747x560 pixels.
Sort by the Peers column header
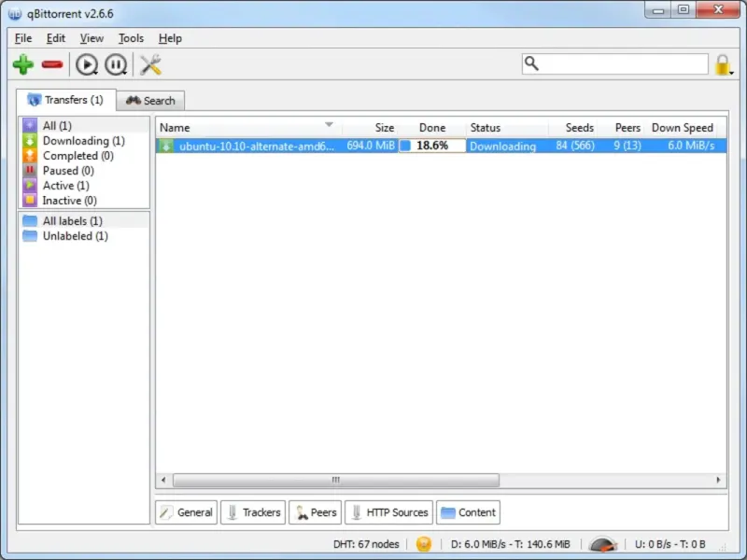[622, 128]
